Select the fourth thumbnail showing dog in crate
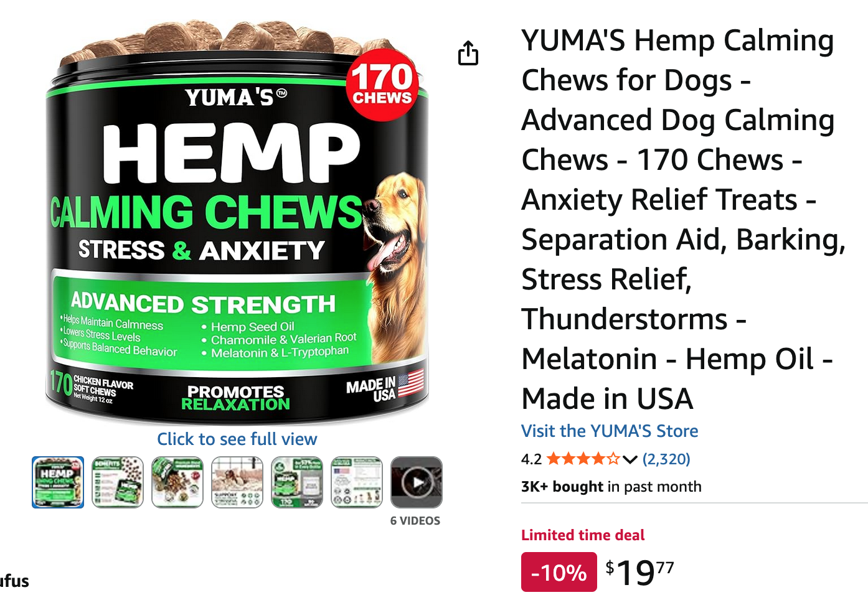Screen dimensions: 868x595 click(237, 482)
